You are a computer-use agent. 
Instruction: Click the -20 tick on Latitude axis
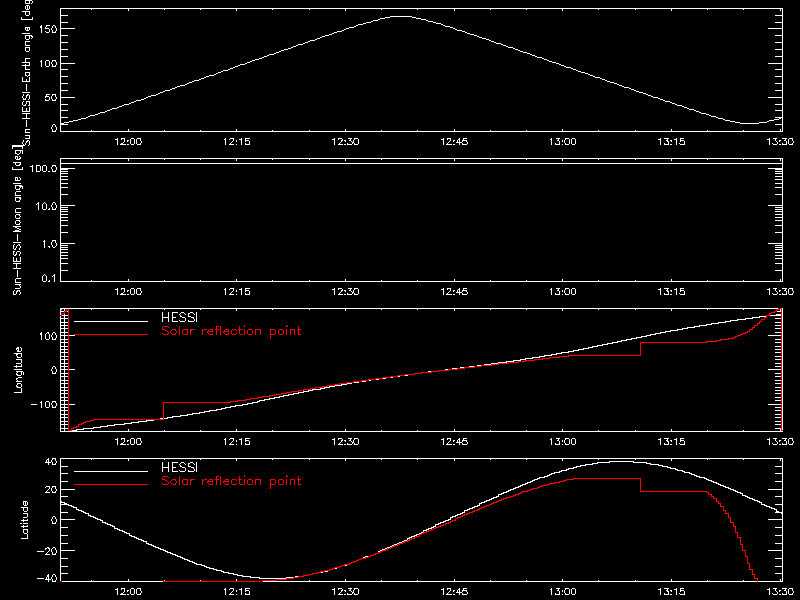point(48,551)
